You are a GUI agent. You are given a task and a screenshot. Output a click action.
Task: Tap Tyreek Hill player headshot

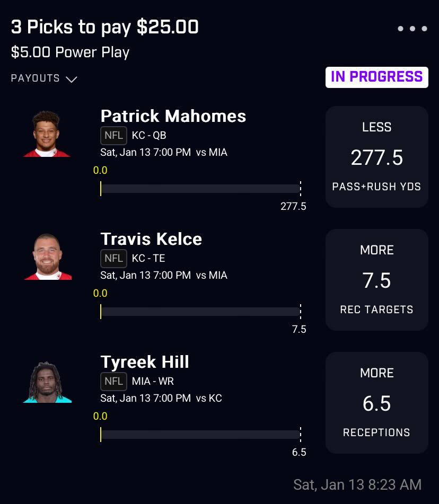tap(47, 382)
